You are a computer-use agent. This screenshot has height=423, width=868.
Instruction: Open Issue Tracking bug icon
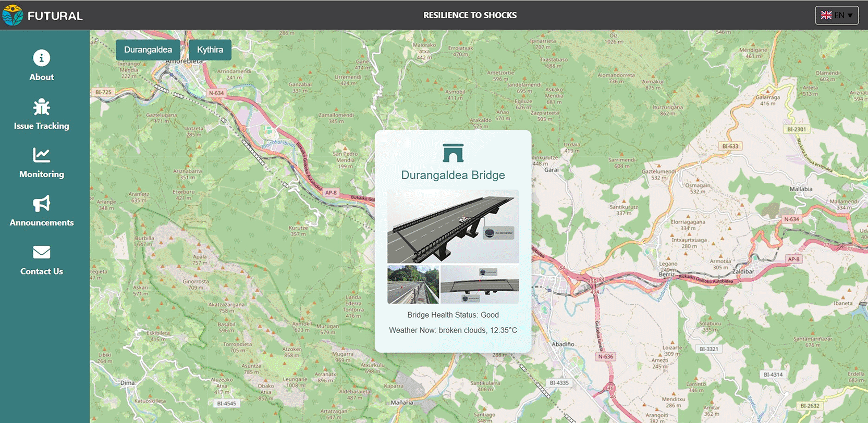(42, 107)
